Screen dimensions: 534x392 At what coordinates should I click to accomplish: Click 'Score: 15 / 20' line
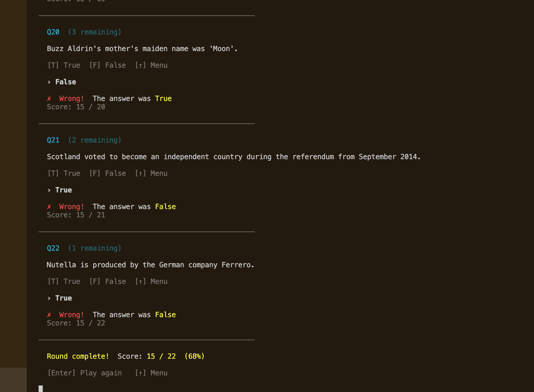76,107
